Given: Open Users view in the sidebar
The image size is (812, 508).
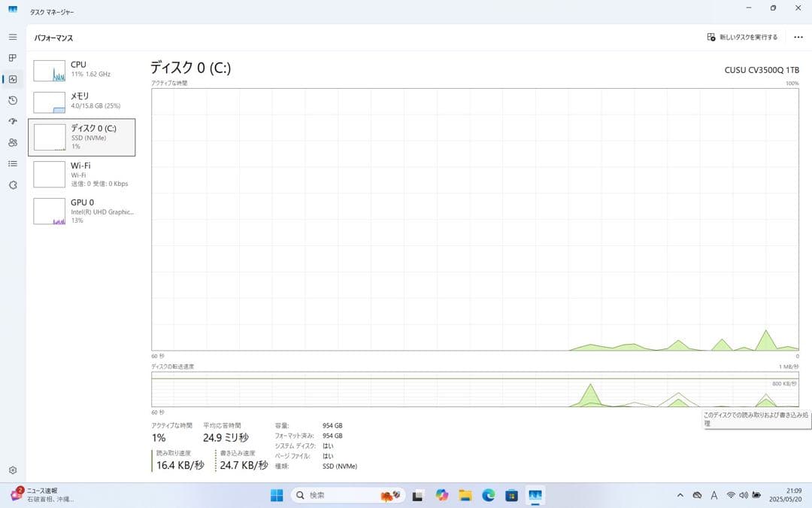Looking at the screenshot, I should (x=12, y=142).
